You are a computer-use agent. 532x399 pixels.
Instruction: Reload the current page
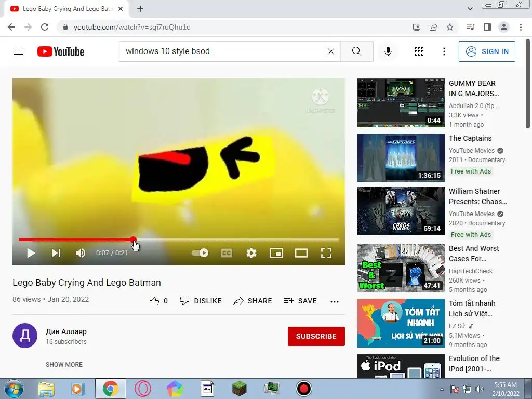pyautogui.click(x=45, y=27)
